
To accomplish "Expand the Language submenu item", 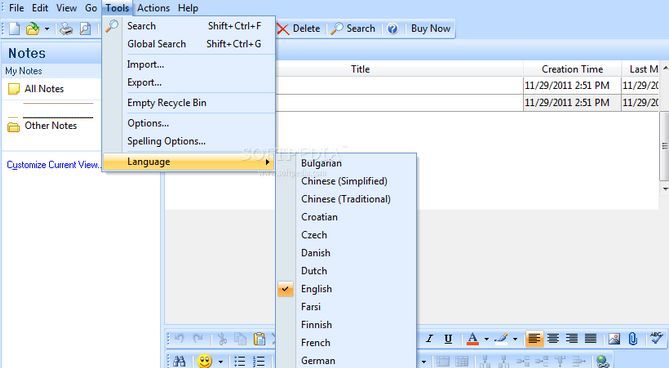I will tap(189, 162).
